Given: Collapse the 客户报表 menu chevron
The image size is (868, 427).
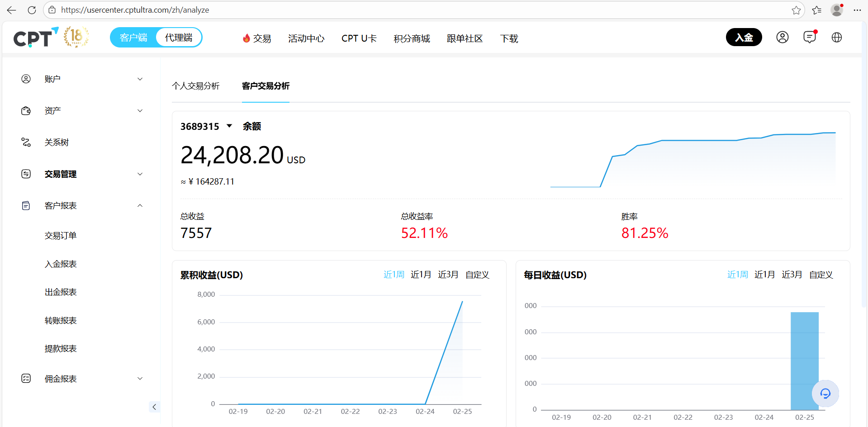Looking at the screenshot, I should [140, 206].
